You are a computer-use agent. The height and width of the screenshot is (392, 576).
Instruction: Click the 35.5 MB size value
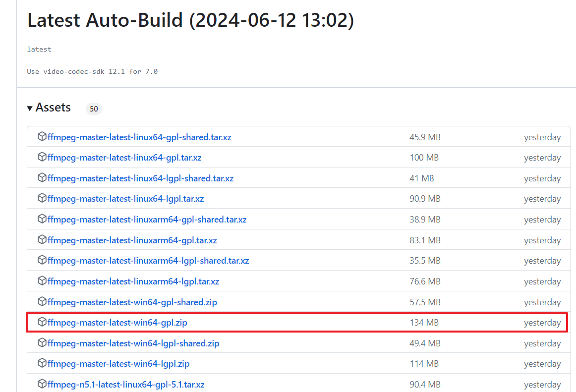[425, 261]
